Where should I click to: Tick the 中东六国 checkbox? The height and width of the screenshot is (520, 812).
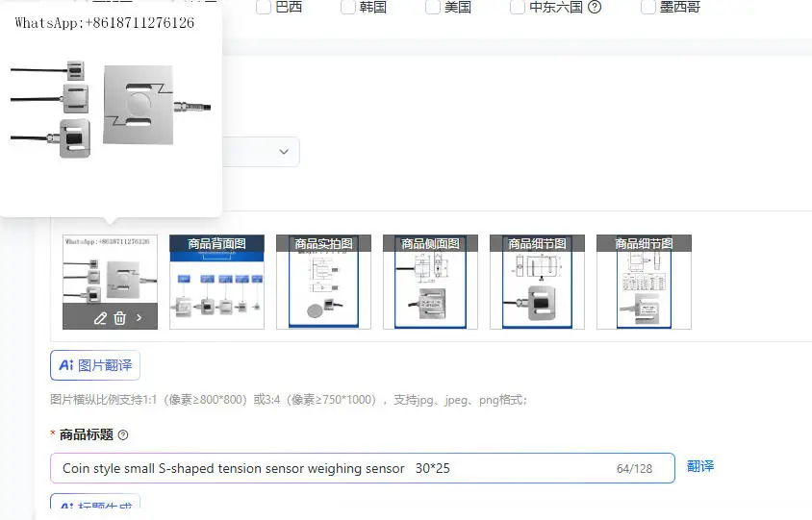518,7
